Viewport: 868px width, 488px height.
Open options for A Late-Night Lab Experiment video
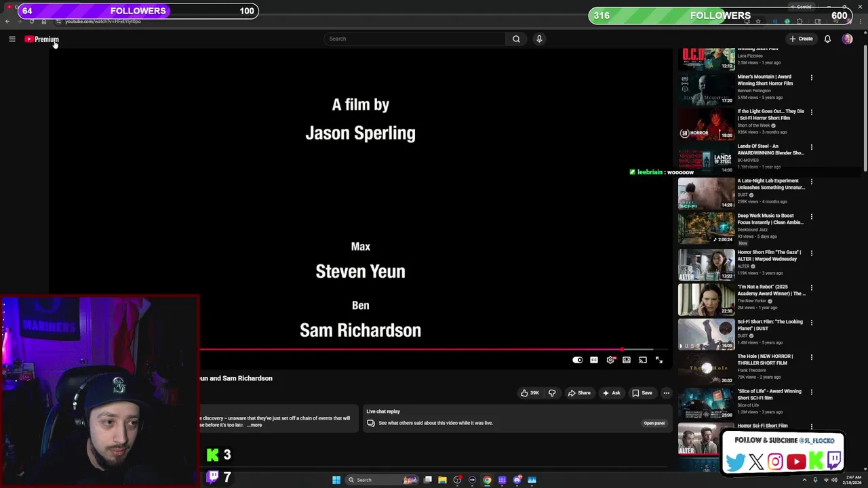(x=811, y=182)
